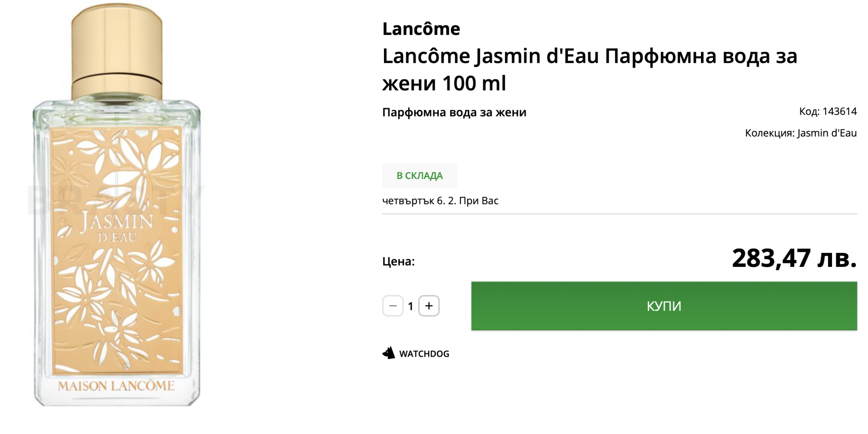Open the Lancôme brand link
Screen dimensions: 868x434
click(x=421, y=29)
